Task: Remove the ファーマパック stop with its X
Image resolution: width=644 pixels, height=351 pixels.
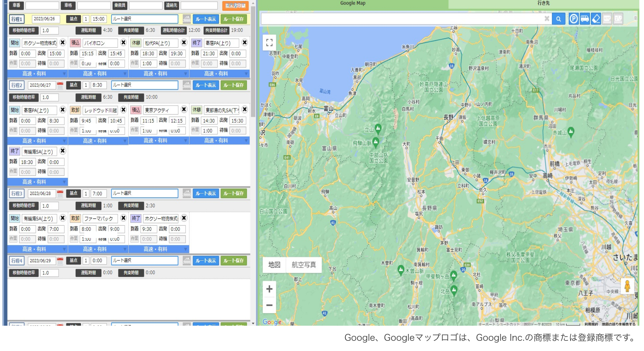Action: click(x=124, y=218)
